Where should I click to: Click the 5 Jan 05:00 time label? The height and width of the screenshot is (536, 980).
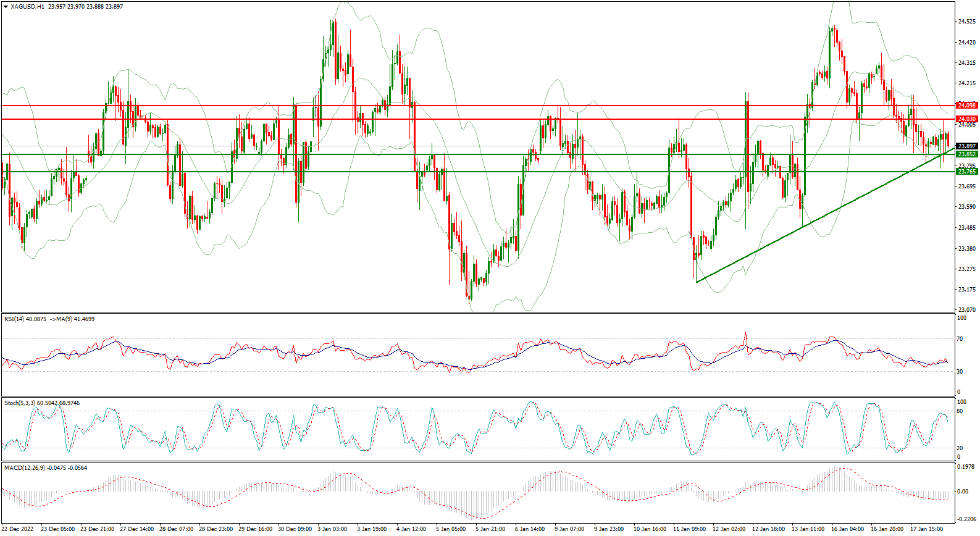point(451,529)
